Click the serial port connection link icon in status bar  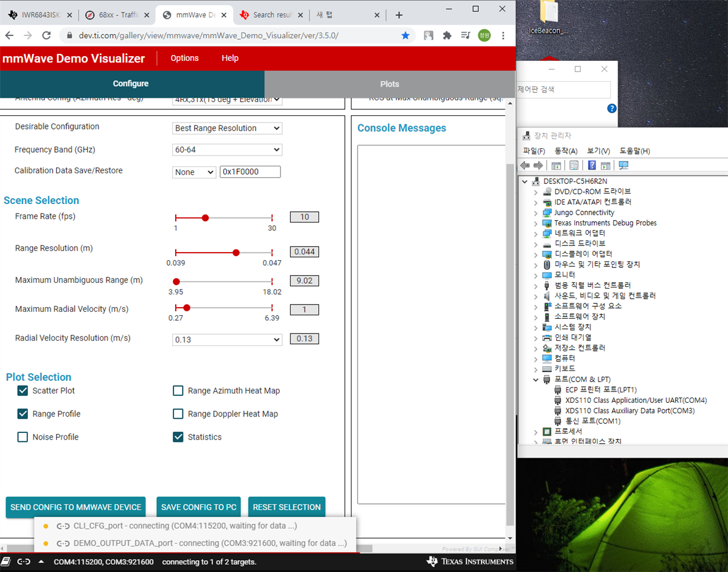tap(24, 561)
